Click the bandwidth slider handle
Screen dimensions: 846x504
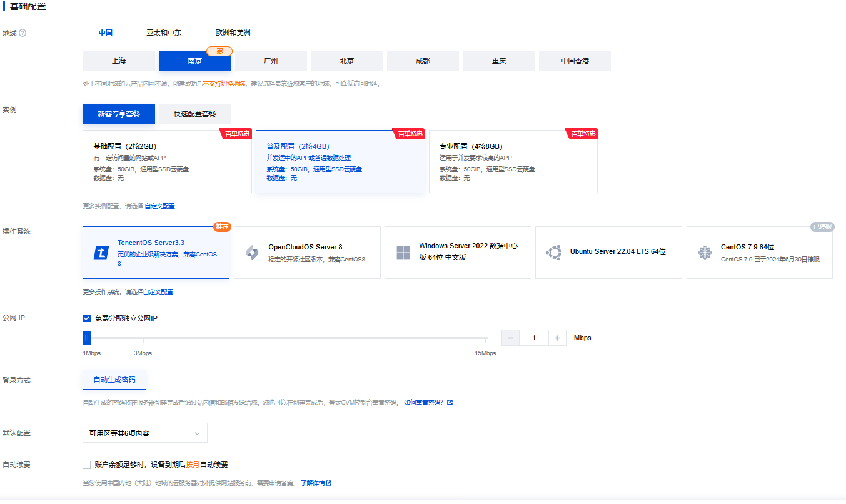coord(87,338)
